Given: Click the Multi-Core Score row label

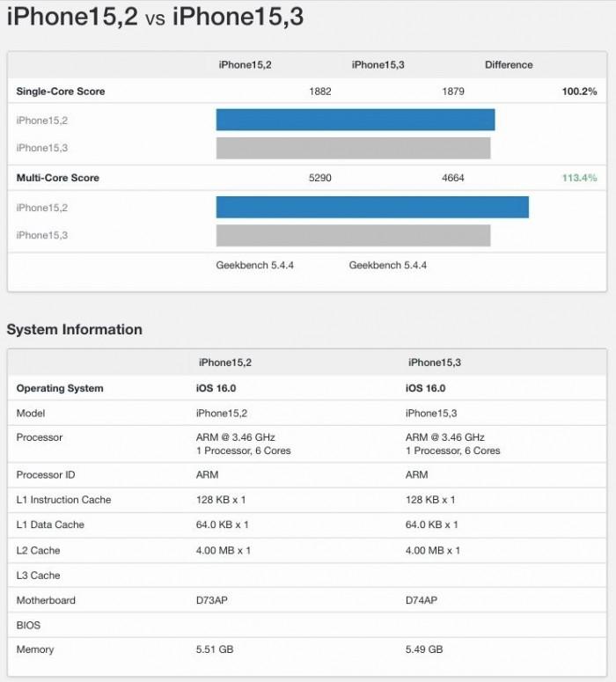Looking at the screenshot, I should pyautogui.click(x=57, y=178).
